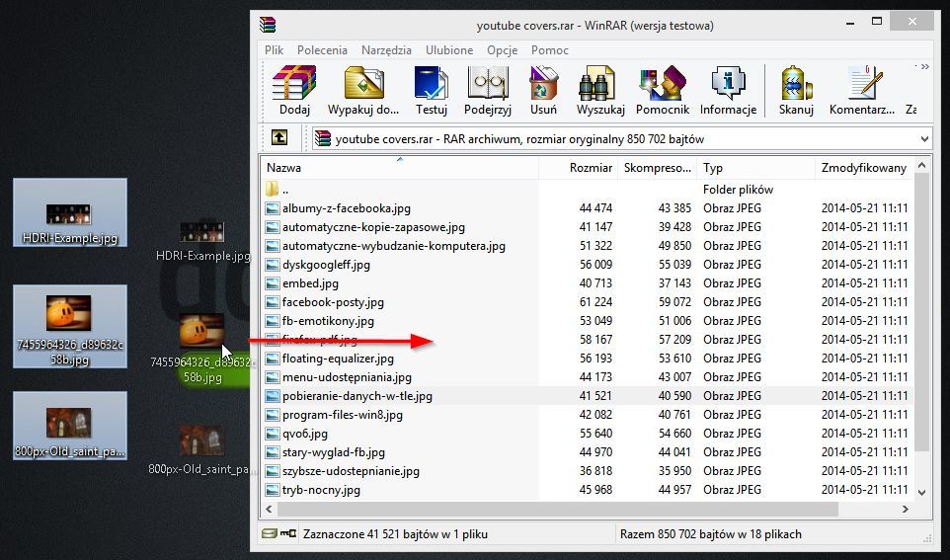Select fb-emotikony.jpg file
Image resolution: width=950 pixels, height=560 pixels.
pos(328,321)
